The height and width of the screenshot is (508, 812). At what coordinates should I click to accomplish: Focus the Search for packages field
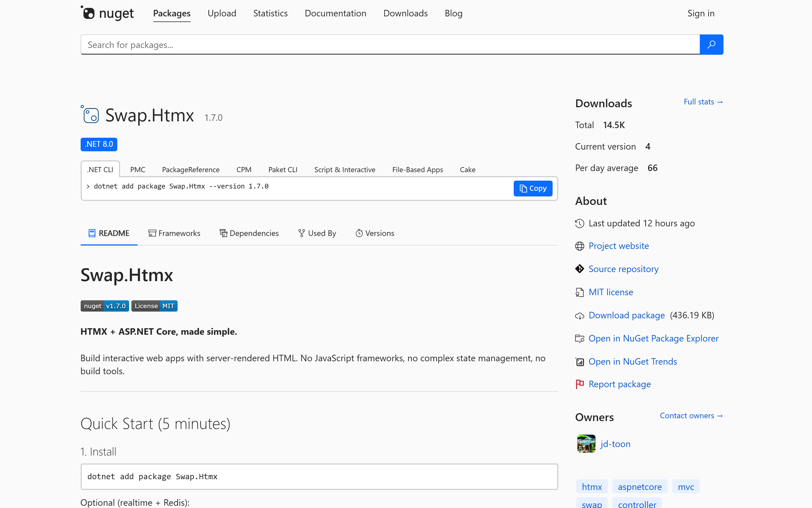390,44
